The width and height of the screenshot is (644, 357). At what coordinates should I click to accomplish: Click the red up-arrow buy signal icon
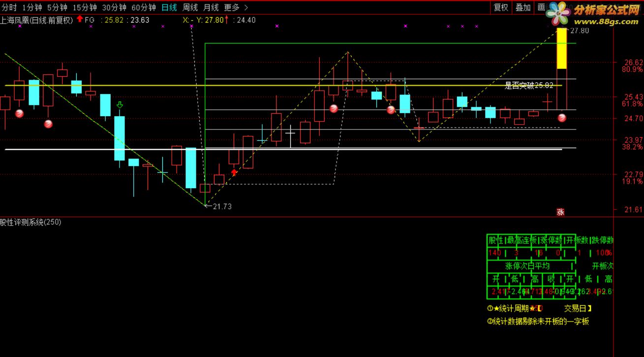click(234, 172)
